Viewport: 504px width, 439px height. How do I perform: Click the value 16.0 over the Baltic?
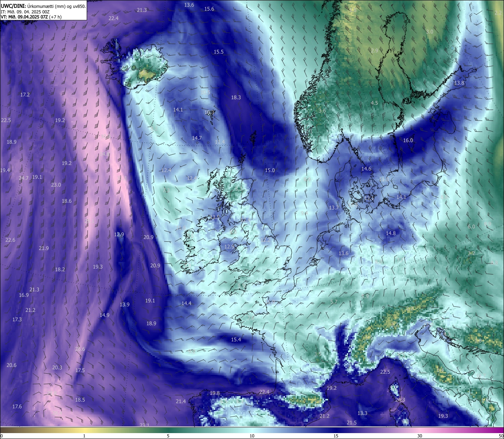tap(408, 140)
